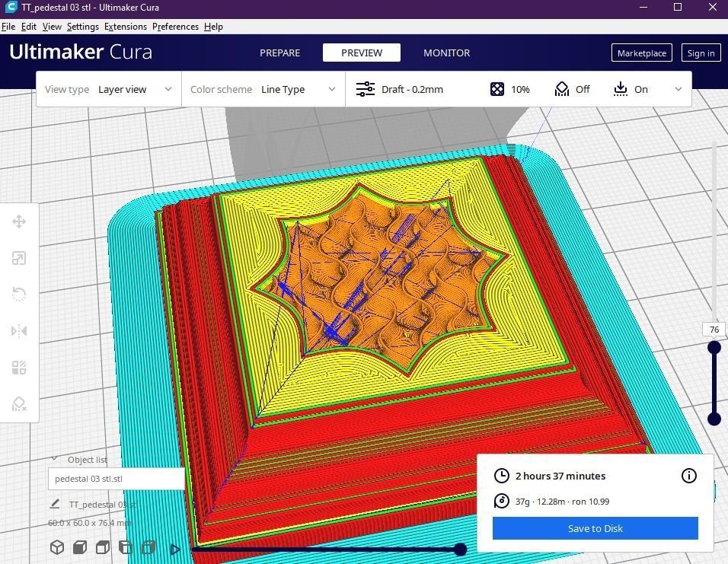Click the build plate adhesion icon

click(x=621, y=89)
